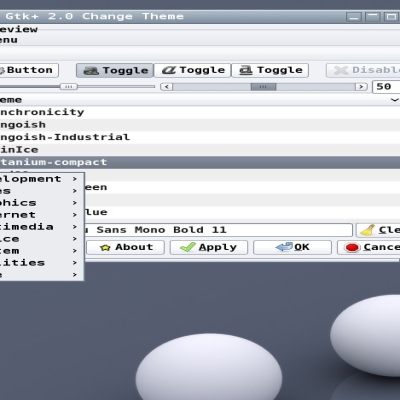Click the Clear button with broom icon

coord(378,230)
